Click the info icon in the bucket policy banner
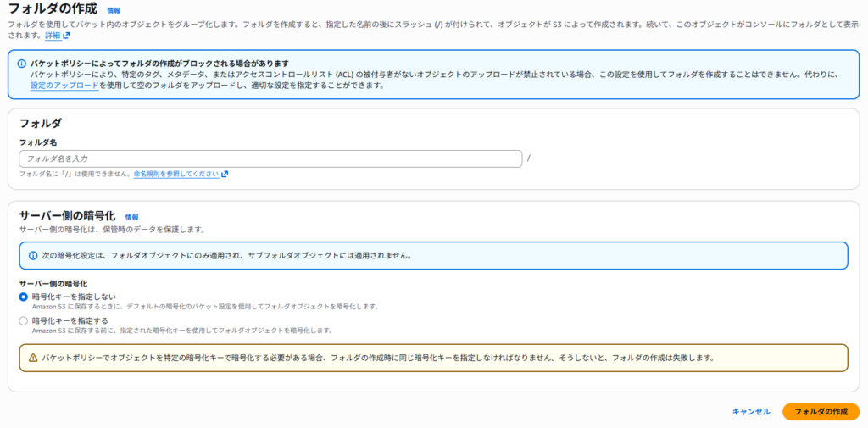Image resolution: width=868 pixels, height=428 pixels. (x=20, y=64)
